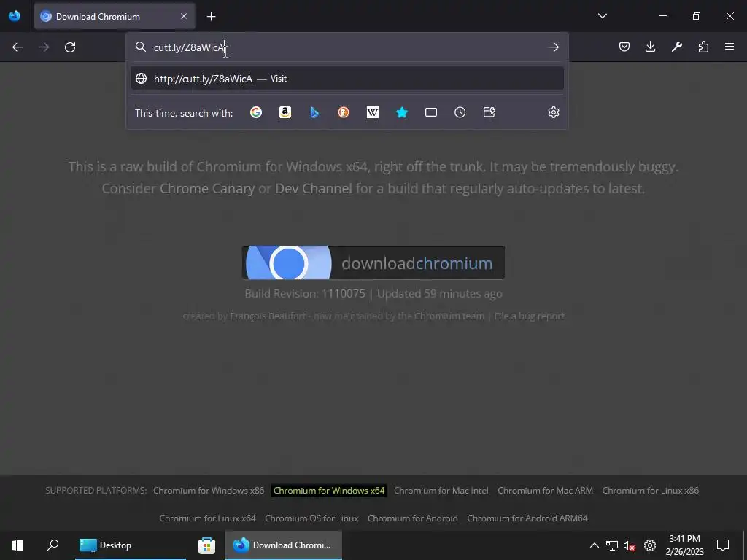Select Chromium for Android ARM64

(527, 518)
